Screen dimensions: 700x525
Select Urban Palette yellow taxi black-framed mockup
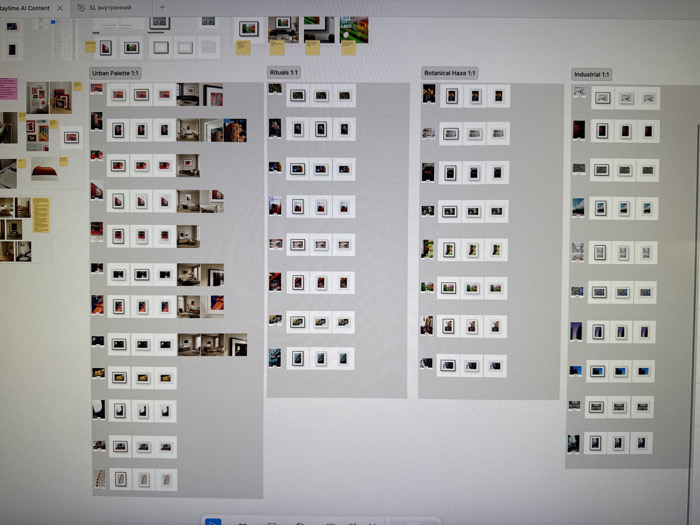(x=119, y=378)
